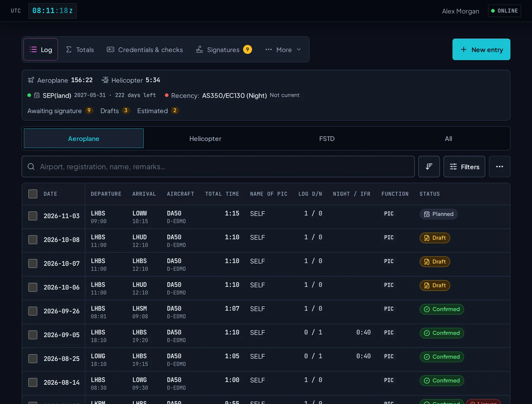Check the row for 2026-10-07
This screenshot has height=404, width=532.
[33, 263]
